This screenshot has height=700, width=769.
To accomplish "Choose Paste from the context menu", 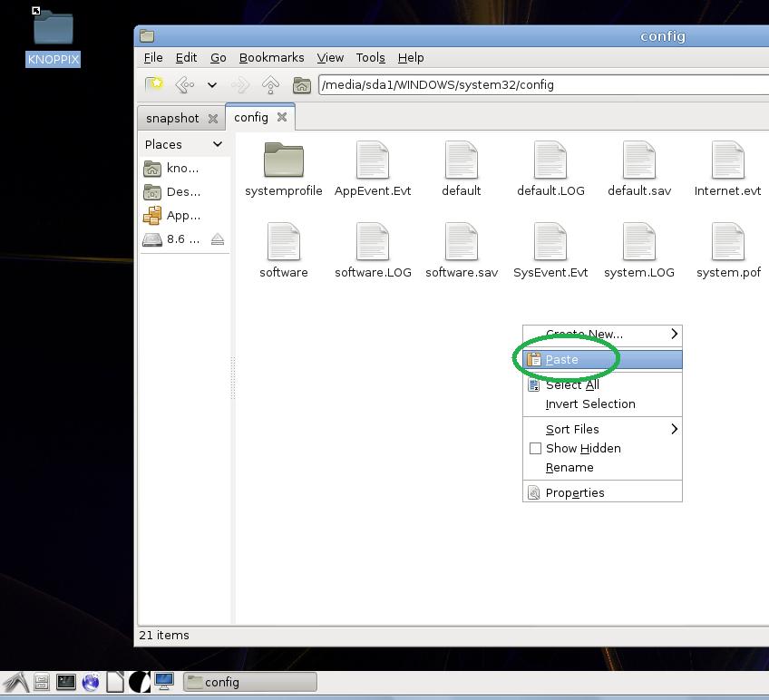I will click(602, 360).
